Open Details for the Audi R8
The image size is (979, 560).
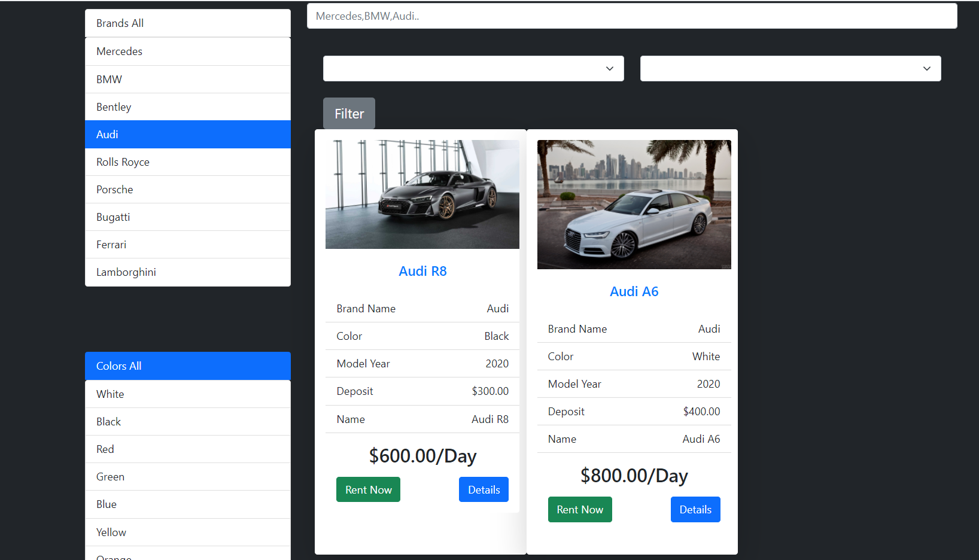(484, 489)
